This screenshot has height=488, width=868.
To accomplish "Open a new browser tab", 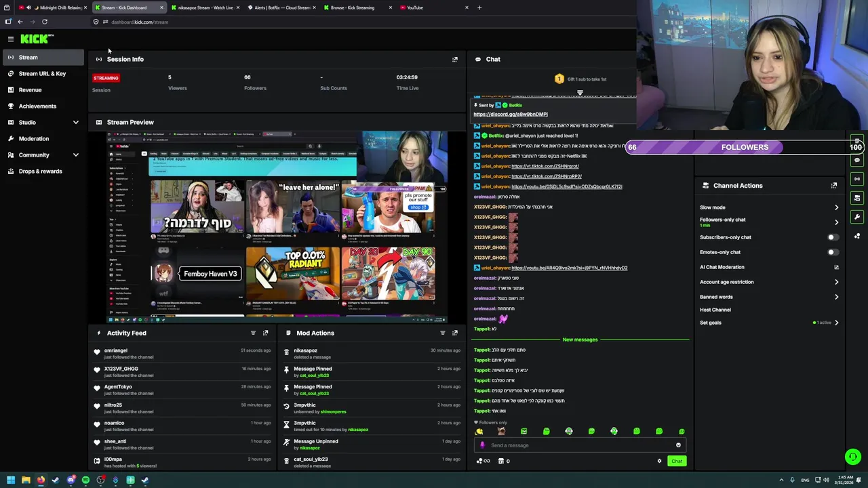I will [x=479, y=7].
